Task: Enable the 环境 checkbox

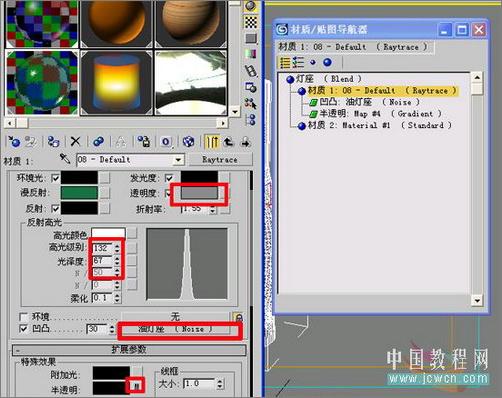Action: [23, 316]
